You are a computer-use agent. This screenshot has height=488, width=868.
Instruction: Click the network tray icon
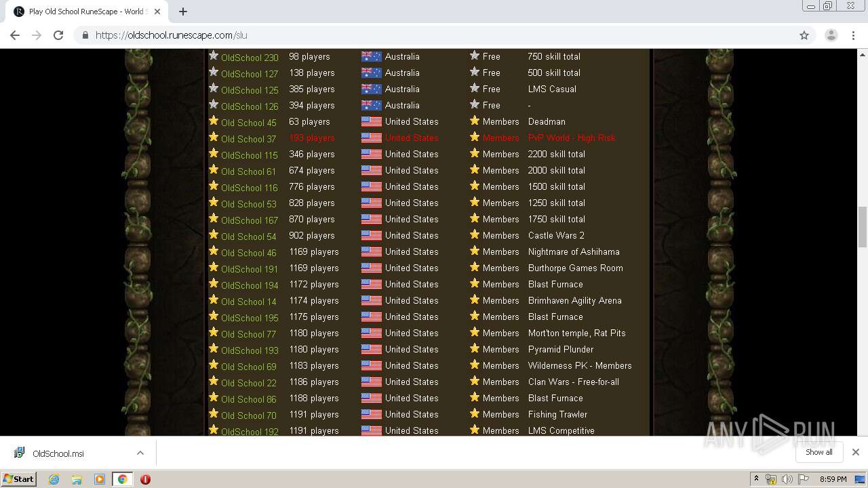pos(771,479)
